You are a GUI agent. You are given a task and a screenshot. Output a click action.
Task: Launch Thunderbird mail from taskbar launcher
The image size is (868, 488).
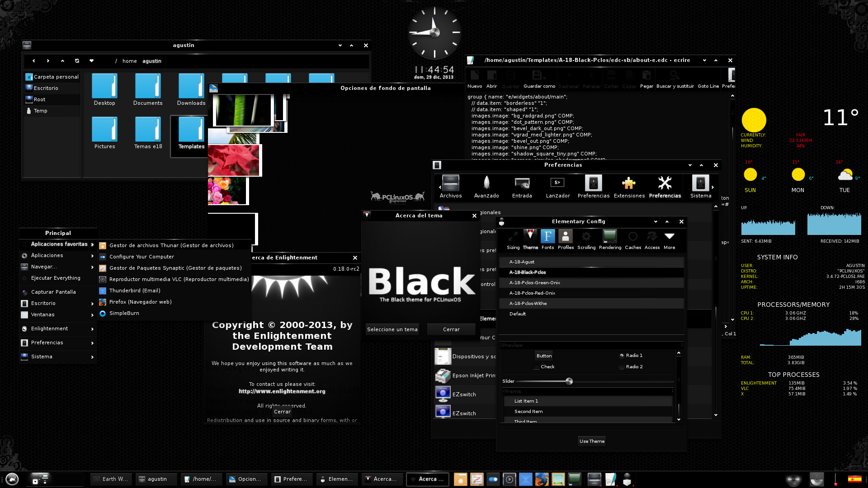point(525,479)
